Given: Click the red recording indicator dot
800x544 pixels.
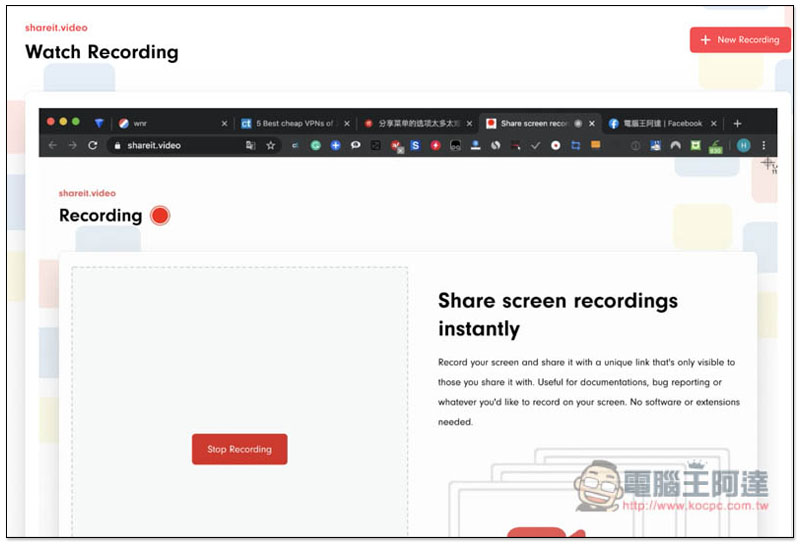Looking at the screenshot, I should pyautogui.click(x=160, y=215).
